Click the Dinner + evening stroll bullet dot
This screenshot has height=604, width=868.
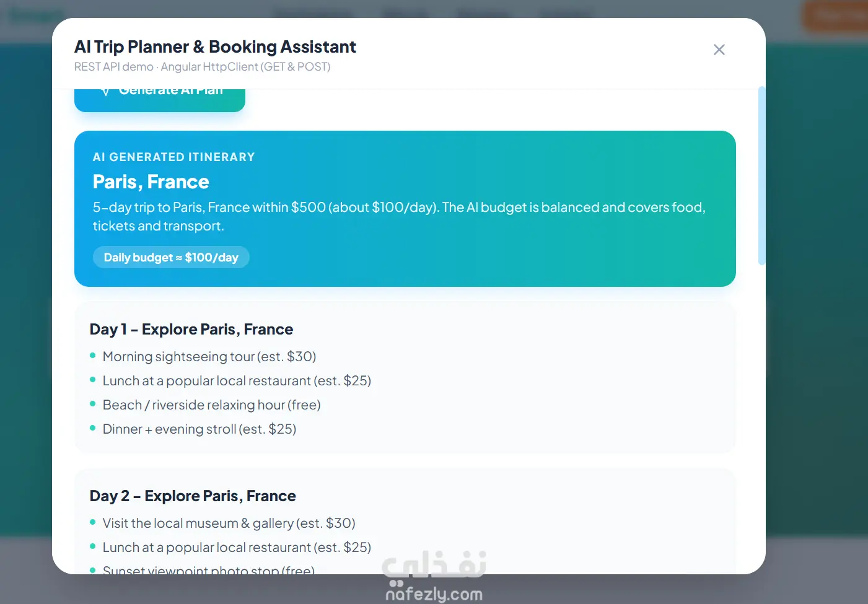pyautogui.click(x=93, y=428)
